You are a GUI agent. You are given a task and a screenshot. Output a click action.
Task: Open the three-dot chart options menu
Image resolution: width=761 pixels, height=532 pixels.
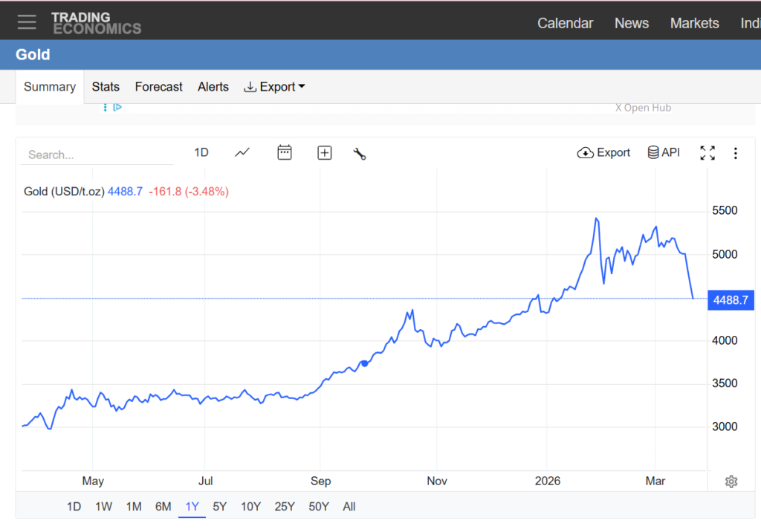click(x=735, y=153)
